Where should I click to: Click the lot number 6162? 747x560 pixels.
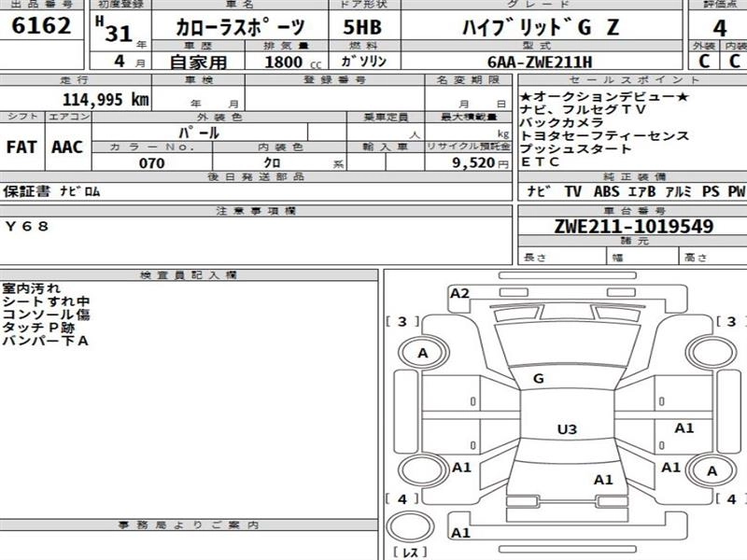(41, 25)
